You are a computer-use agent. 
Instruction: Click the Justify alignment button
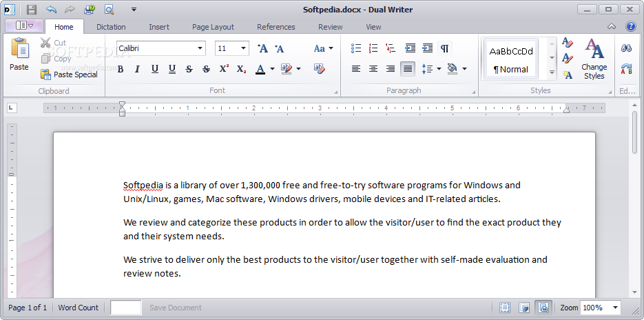(408, 69)
